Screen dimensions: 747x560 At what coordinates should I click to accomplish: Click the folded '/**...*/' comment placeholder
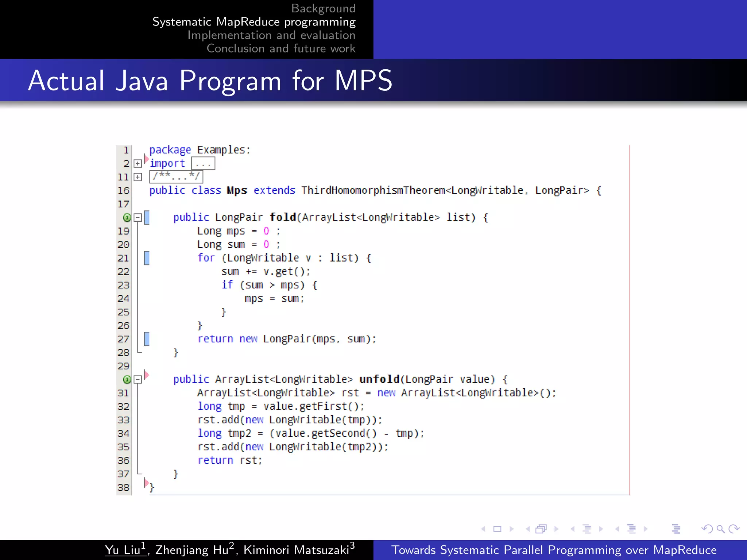pos(176,177)
